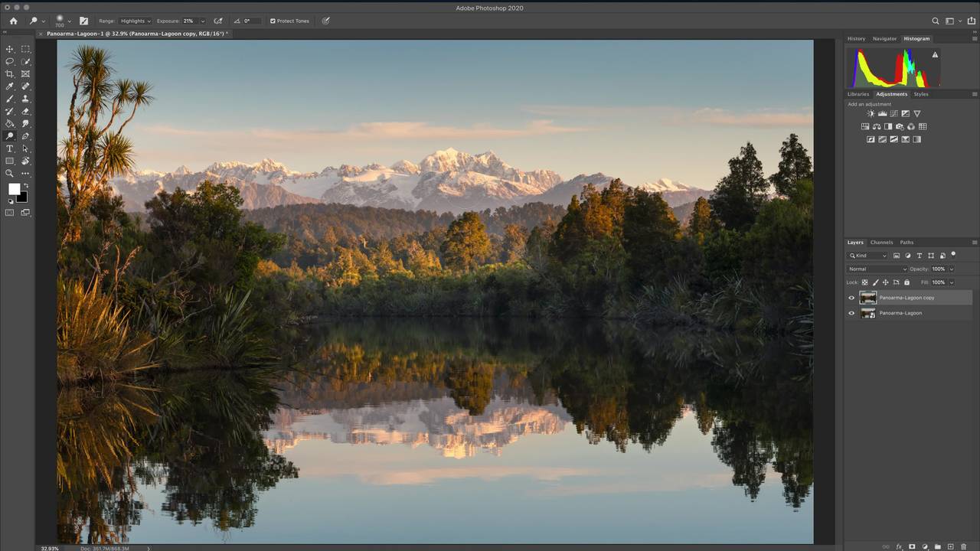Open the Navigator panel tab

[x=884, y=38]
